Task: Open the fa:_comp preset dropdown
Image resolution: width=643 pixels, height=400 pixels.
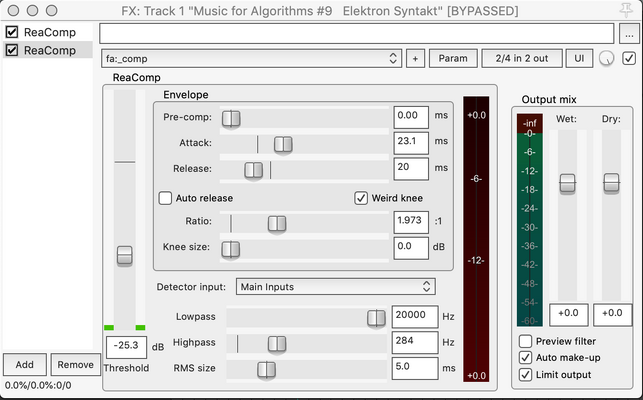Action: click(x=251, y=59)
